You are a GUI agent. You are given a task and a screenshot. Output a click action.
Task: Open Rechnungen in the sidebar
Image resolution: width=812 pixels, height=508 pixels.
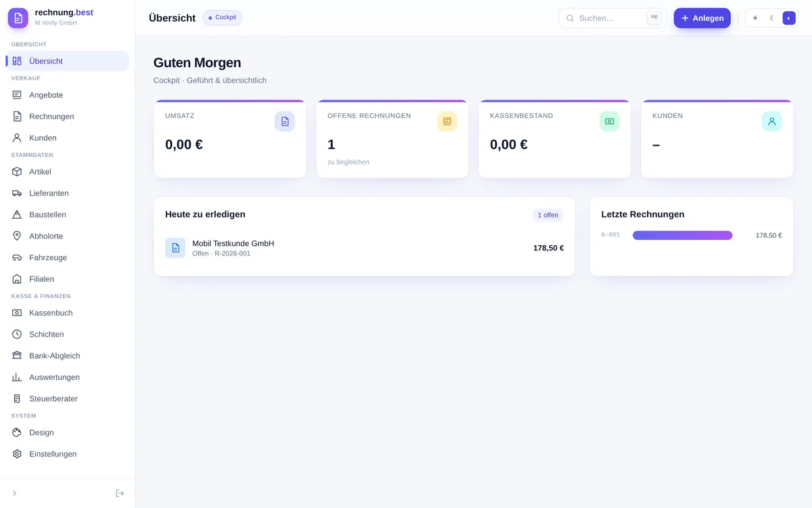[68, 117]
